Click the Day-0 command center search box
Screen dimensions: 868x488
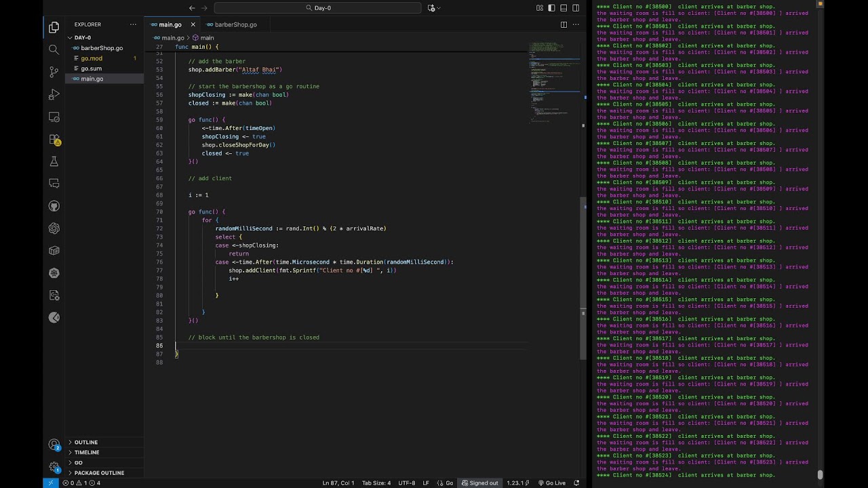click(x=317, y=8)
